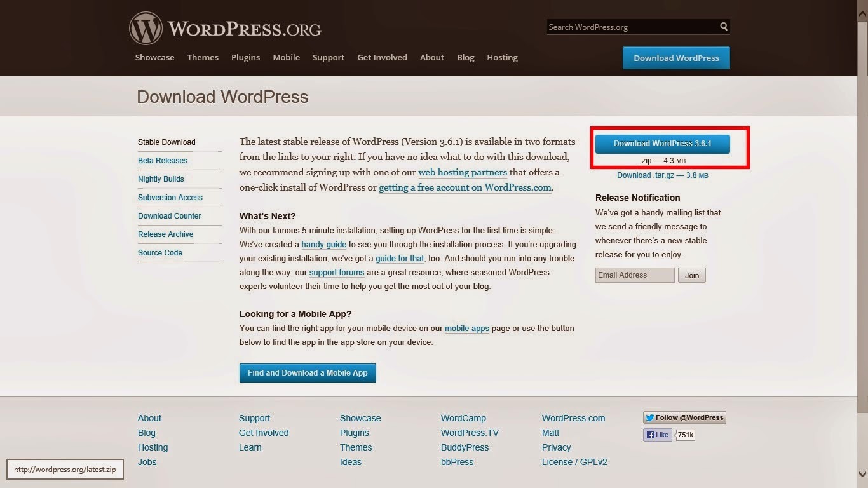Image resolution: width=868 pixels, height=488 pixels.
Task: Click the 751k like count bubble
Action: pos(685,435)
